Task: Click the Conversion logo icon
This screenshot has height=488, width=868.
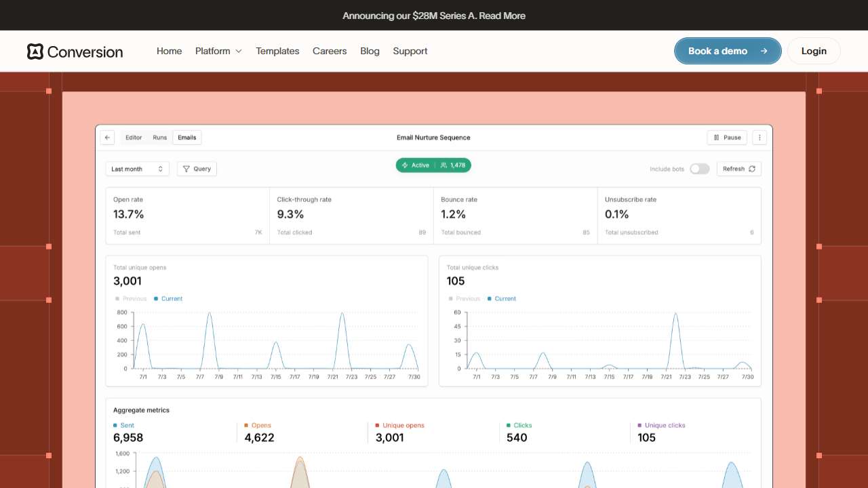Action: 35,52
